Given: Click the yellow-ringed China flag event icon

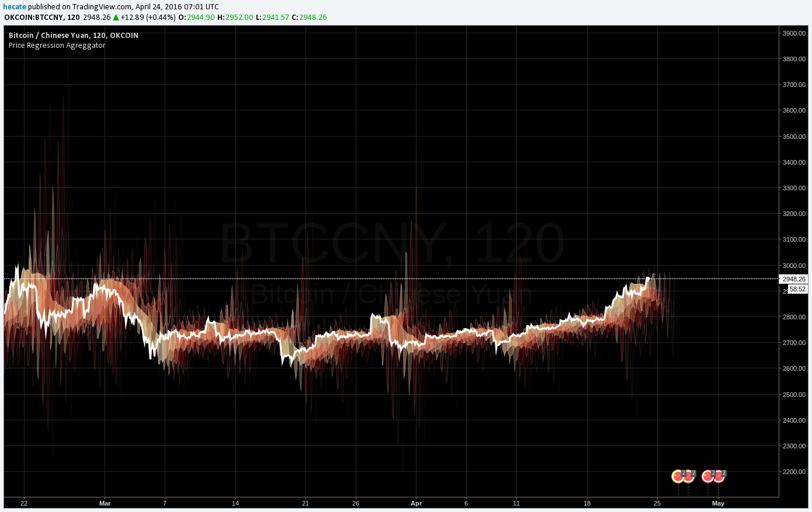Looking at the screenshot, I should pos(678,476).
